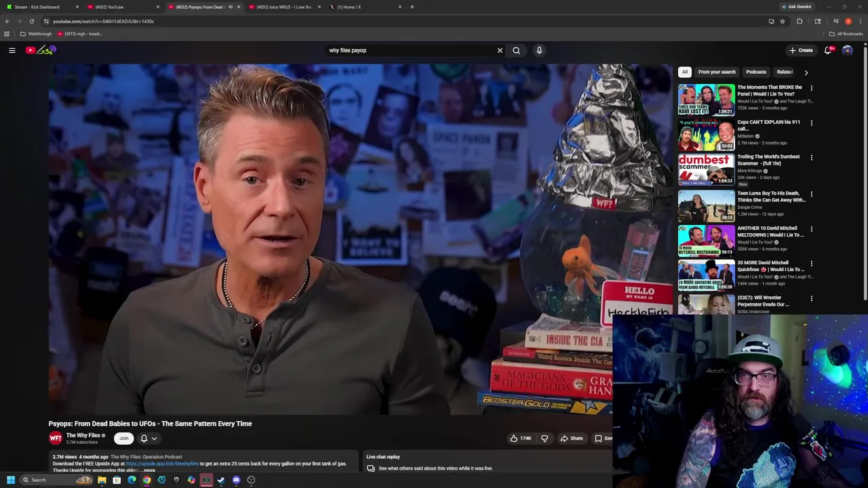This screenshot has width=868, height=488.
Task: Click the Windows taskbar Search box
Action: tap(58, 480)
